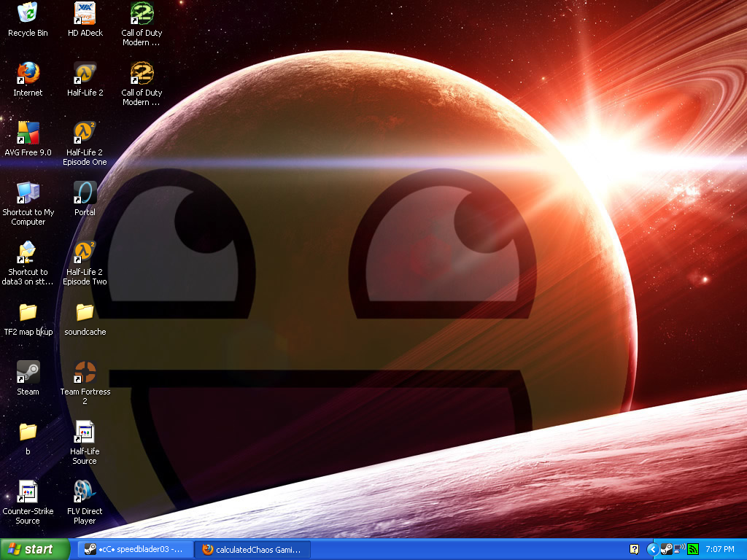The image size is (747, 560).
Task: Select the TF2 map bkup folder
Action: pos(28,312)
